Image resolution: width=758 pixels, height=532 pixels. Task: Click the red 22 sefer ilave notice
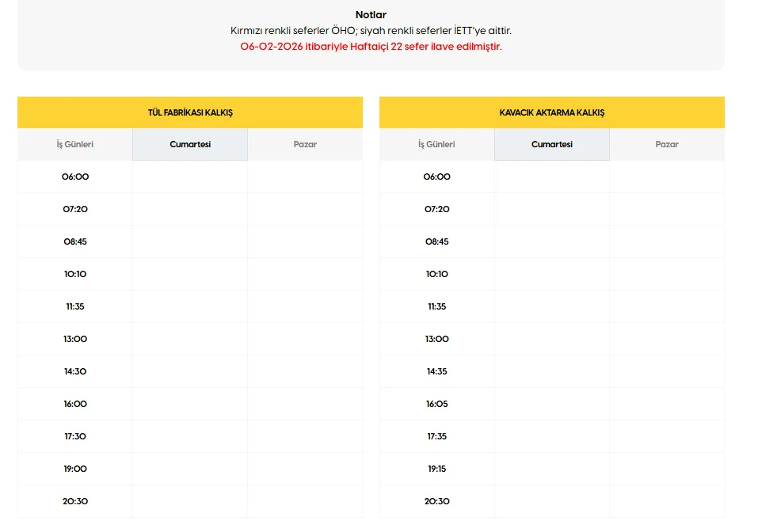(371, 46)
